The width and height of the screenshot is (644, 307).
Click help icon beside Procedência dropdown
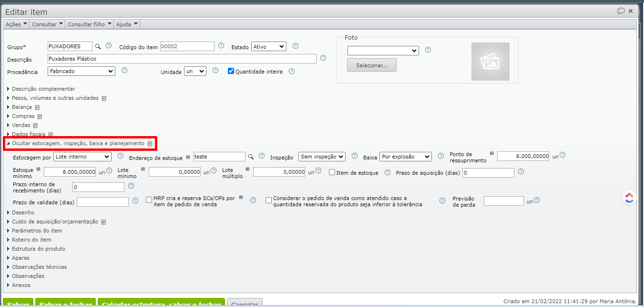[x=124, y=70]
